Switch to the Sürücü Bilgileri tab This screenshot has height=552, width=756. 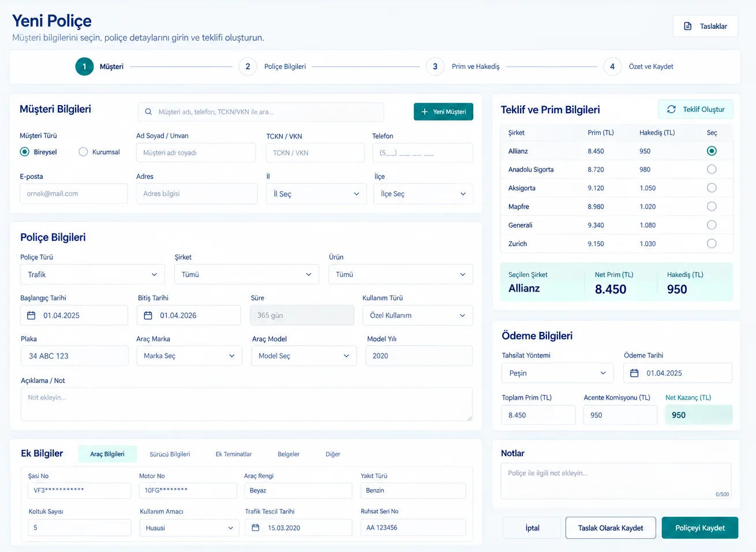coord(170,454)
